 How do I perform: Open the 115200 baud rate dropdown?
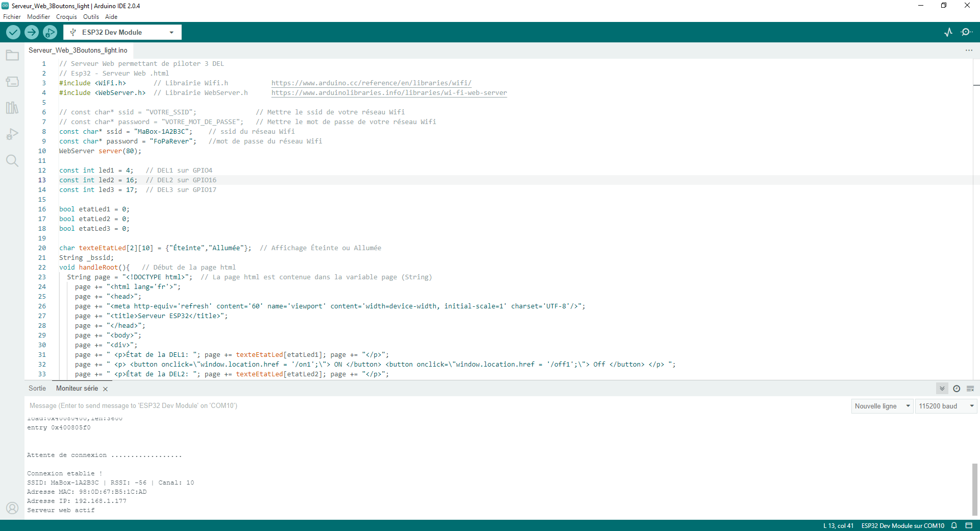point(946,406)
